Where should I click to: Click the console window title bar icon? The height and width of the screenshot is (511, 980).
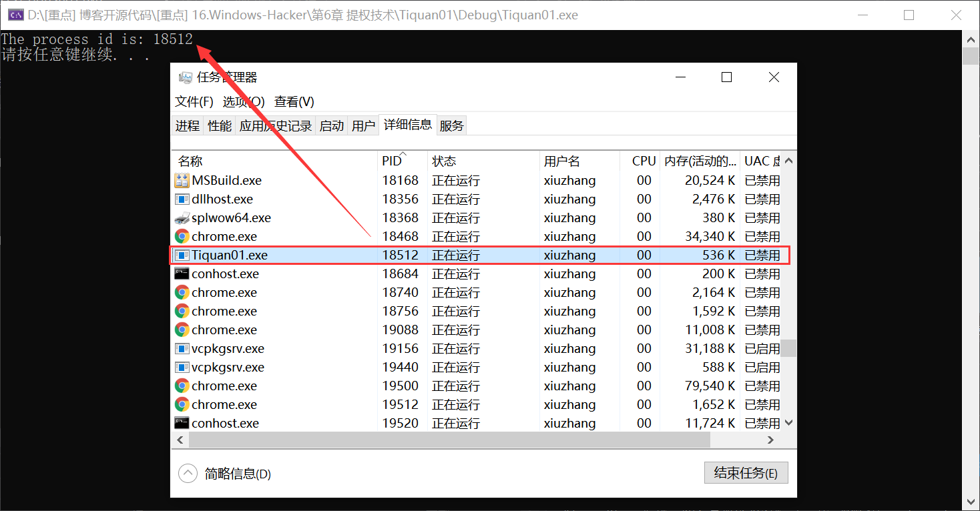pyautogui.click(x=15, y=15)
